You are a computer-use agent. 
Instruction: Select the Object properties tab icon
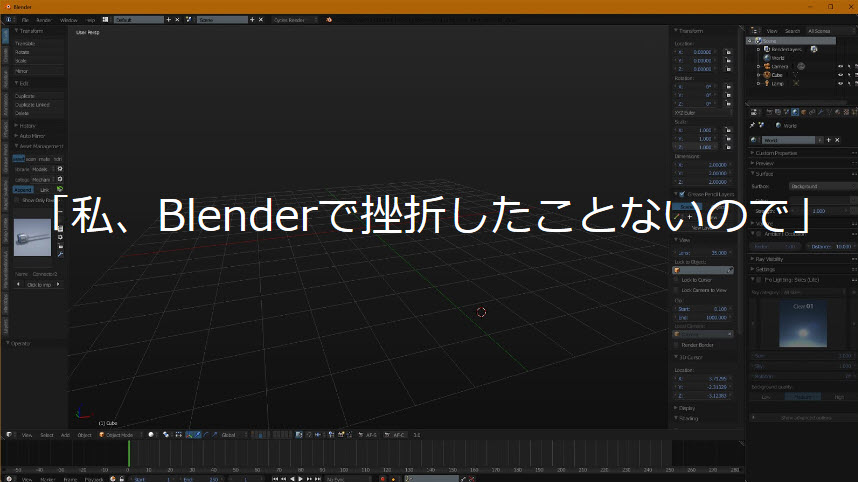[x=804, y=112]
